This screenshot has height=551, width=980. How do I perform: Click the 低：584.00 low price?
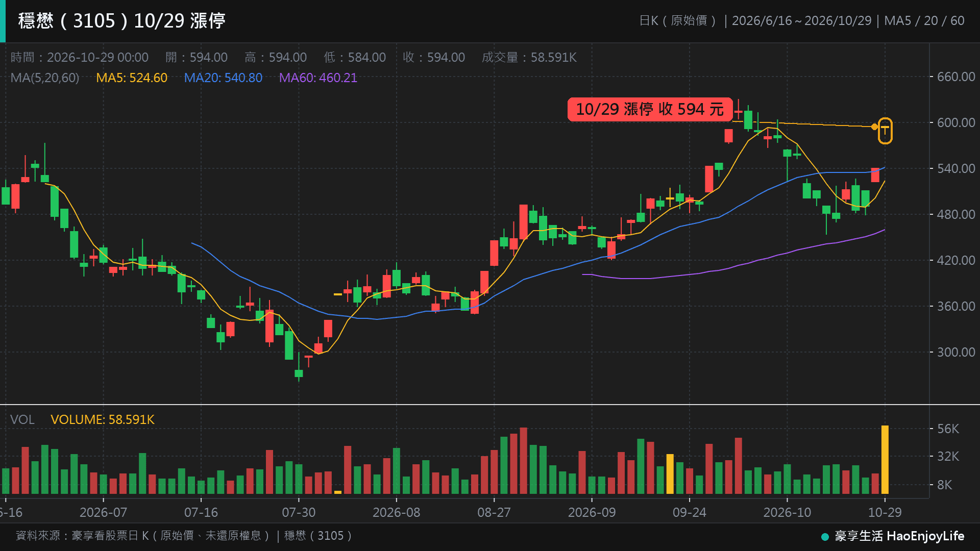click(355, 57)
